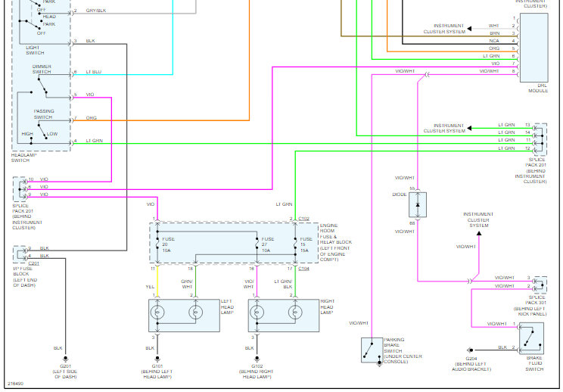This screenshot has height=392, width=563.
Task: Click the "LEFT HEAD LAMP" label
Action: pyautogui.click(x=227, y=307)
